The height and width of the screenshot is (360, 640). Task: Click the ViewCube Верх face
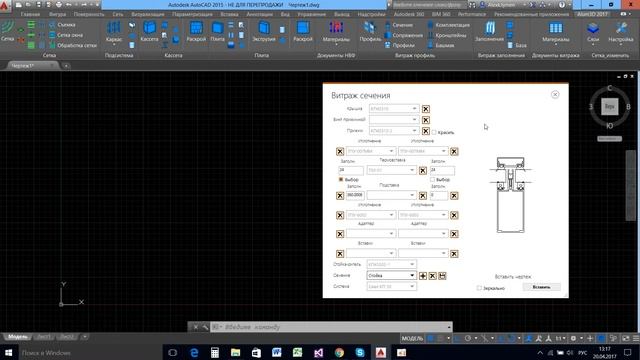point(609,107)
